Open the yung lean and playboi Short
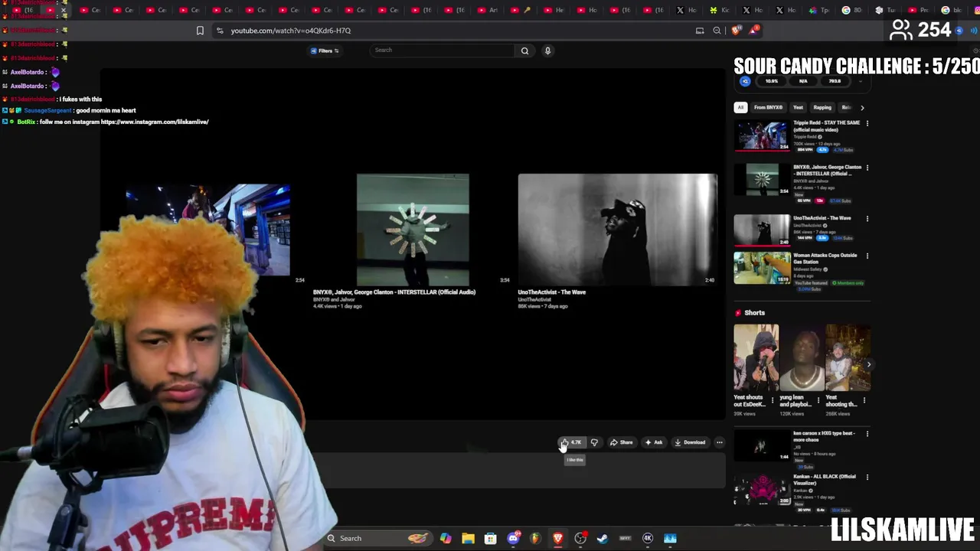 point(802,357)
